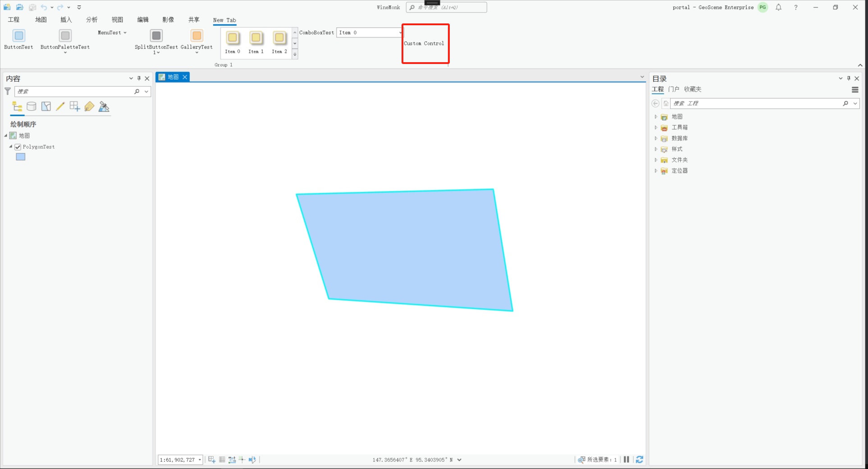Select List By Perspective Imagery icon
Viewport: 868px width, 469px height.
coord(104,107)
